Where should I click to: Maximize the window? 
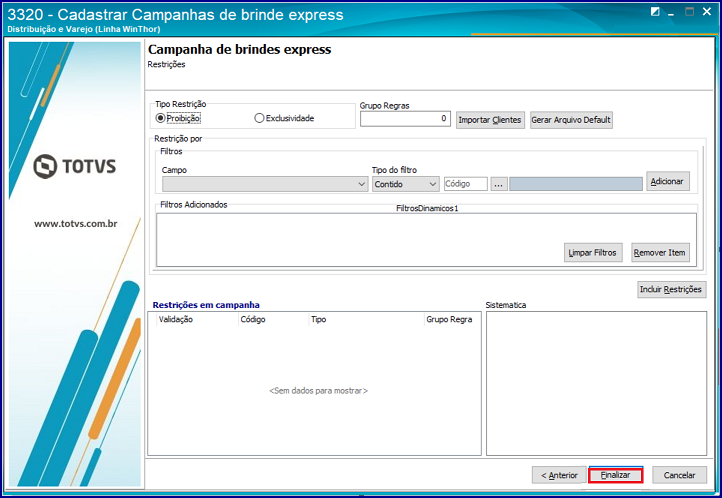(x=689, y=12)
